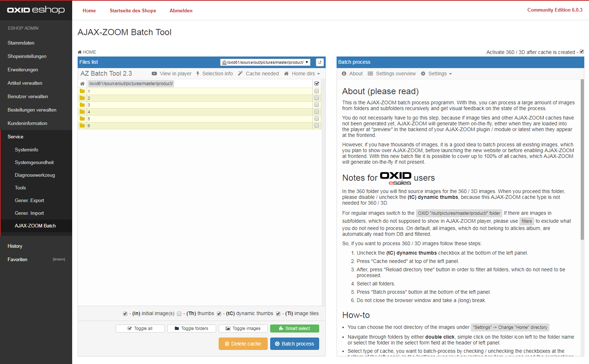Check the checkbox for folder 4
This screenshot has width=589, height=364.
(317, 112)
